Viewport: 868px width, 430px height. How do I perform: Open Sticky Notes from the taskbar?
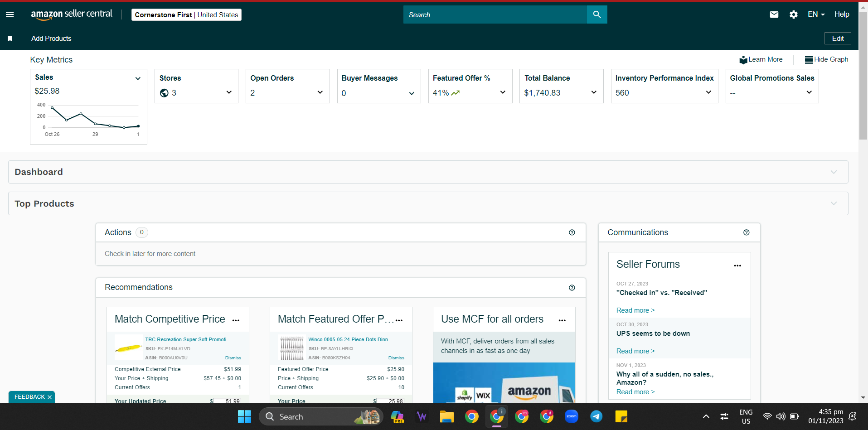621,416
